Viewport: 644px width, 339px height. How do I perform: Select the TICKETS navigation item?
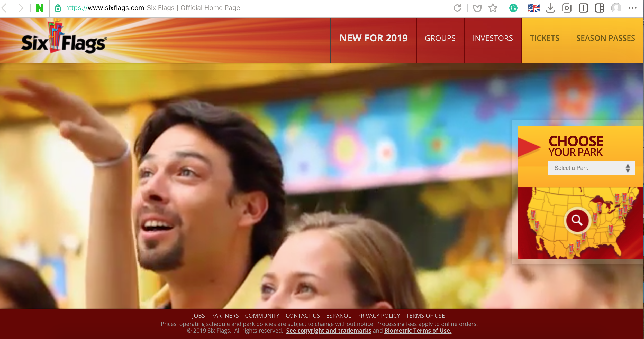pyautogui.click(x=545, y=38)
